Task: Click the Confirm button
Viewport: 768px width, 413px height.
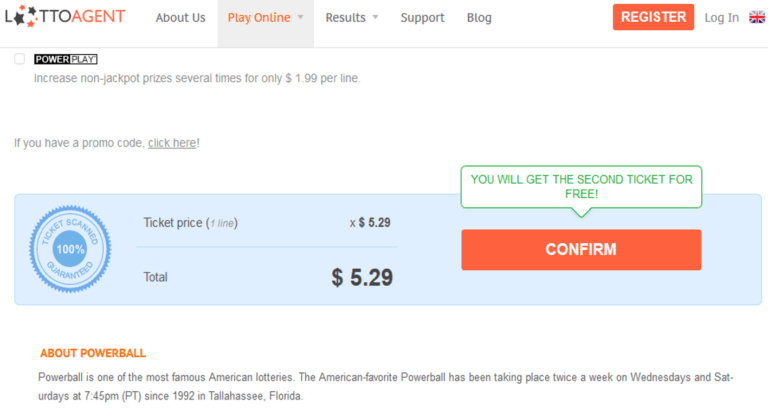Action: click(581, 250)
